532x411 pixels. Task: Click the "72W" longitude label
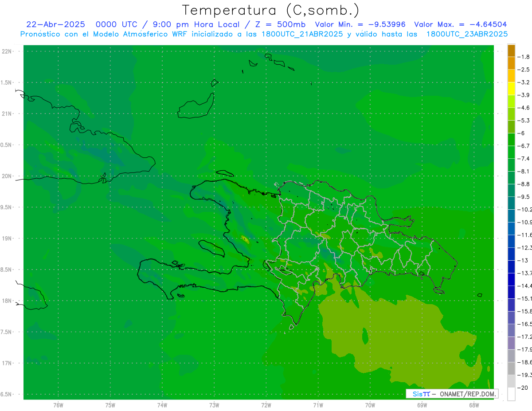pos(266,405)
